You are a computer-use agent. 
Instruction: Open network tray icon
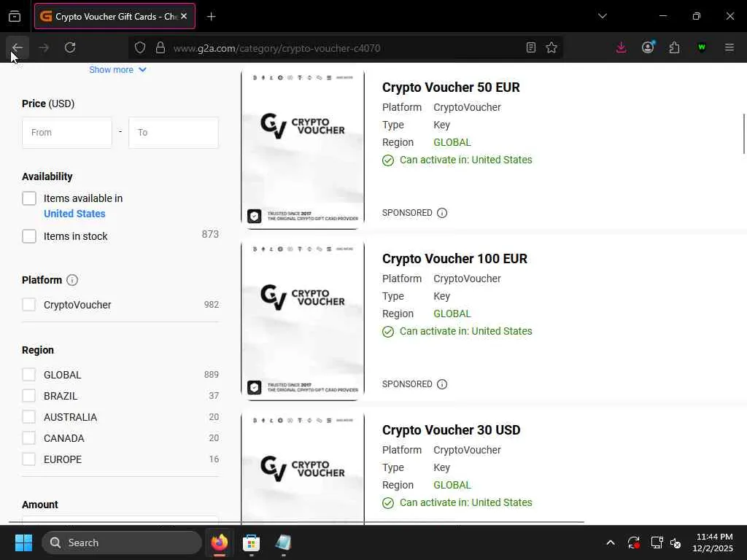tap(657, 542)
